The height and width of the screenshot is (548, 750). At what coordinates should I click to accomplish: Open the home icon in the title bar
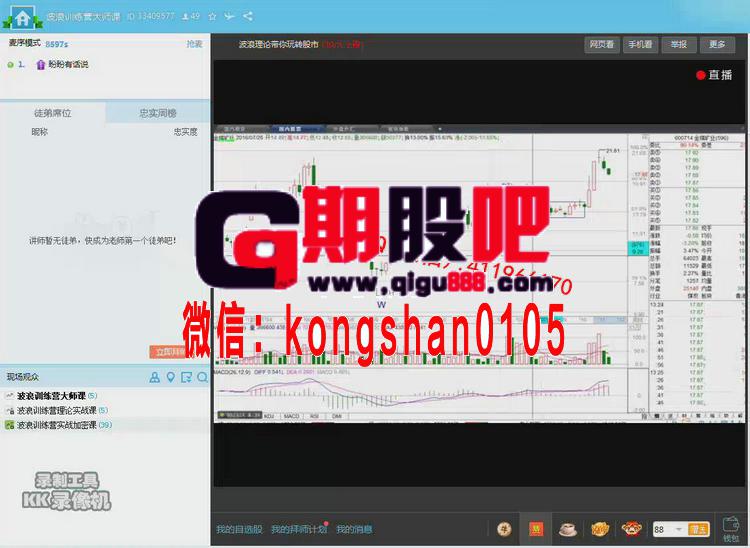coord(22,18)
